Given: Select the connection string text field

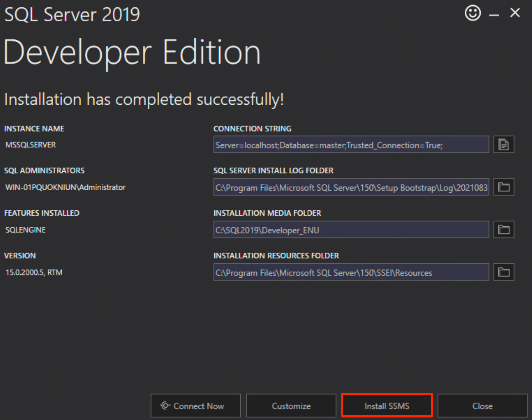Looking at the screenshot, I should pyautogui.click(x=351, y=145).
